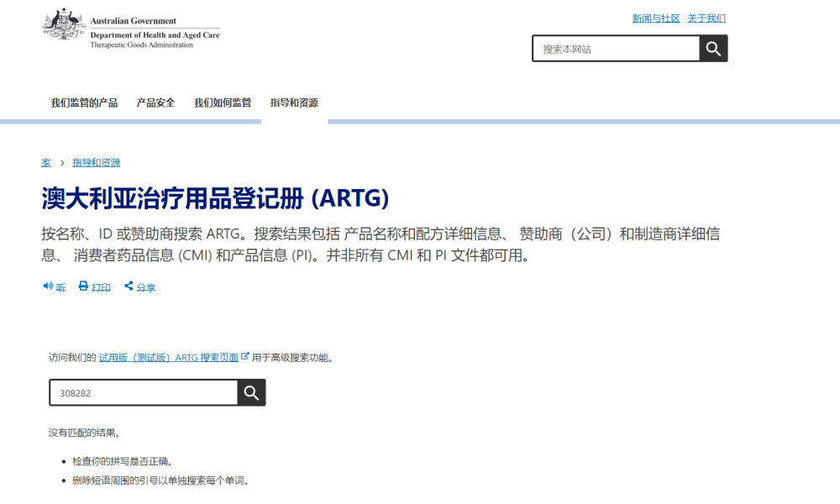Click the external link icon after ARTG 搜索页面
840x504 pixels.
(x=244, y=356)
